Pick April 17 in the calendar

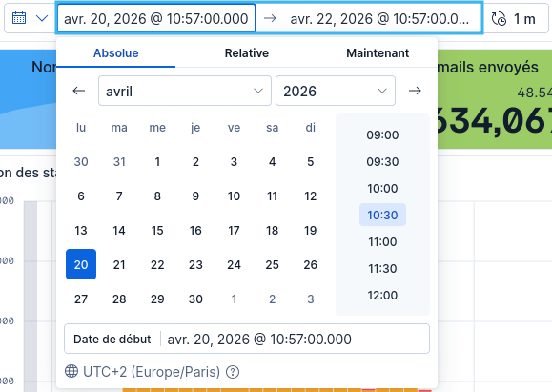click(234, 230)
